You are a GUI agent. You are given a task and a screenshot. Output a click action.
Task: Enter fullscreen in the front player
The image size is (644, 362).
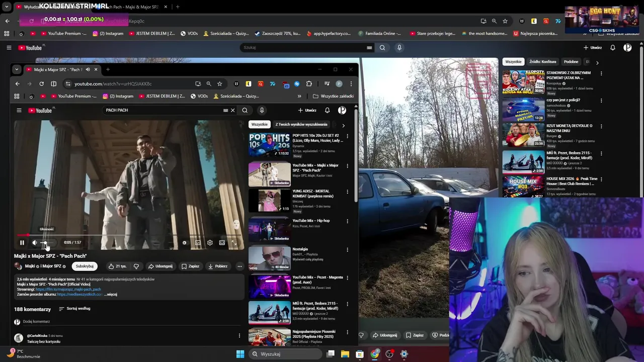tap(234, 243)
